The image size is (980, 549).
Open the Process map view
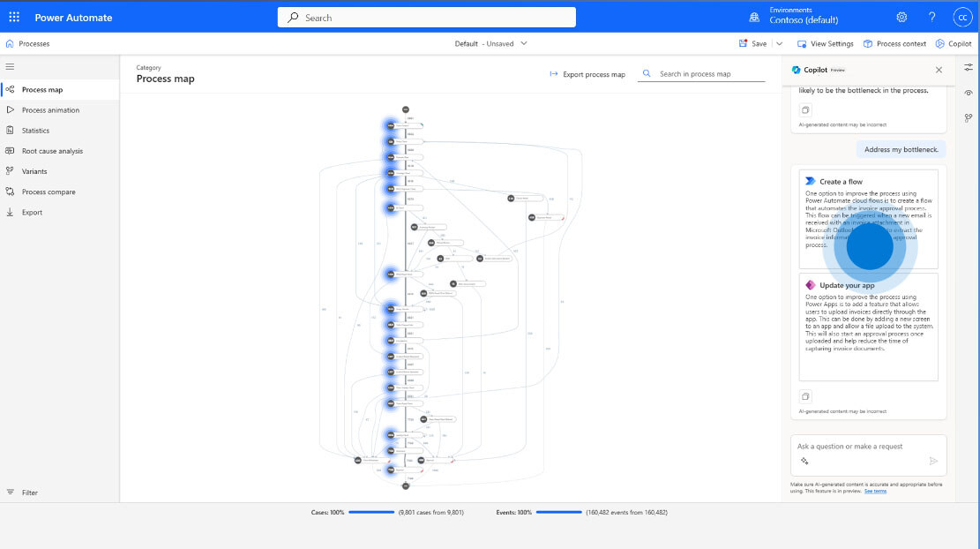pos(43,88)
